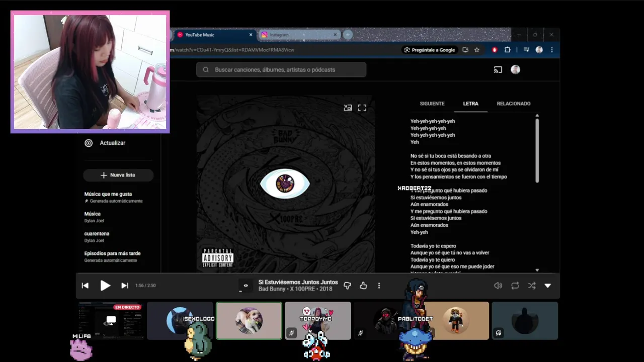Open the Extensions puzzle icon
Screen dimensions: 644x362
507,50
